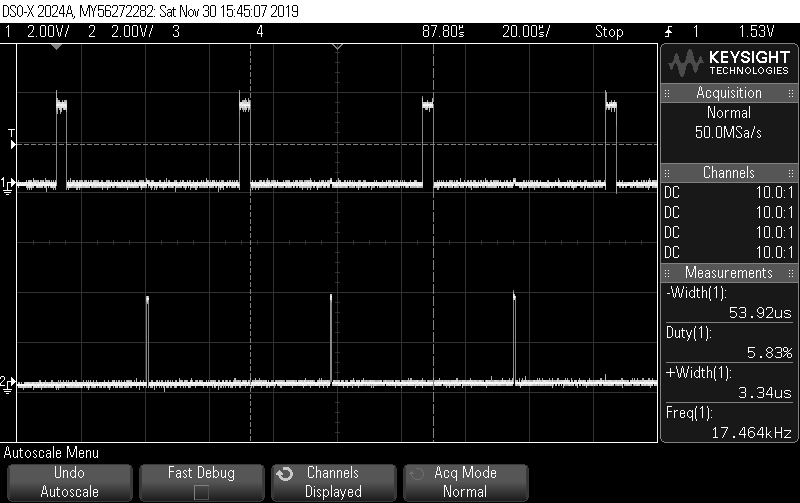The width and height of the screenshot is (800, 503).
Task: Select the channel 3 label
Action: tap(176, 32)
